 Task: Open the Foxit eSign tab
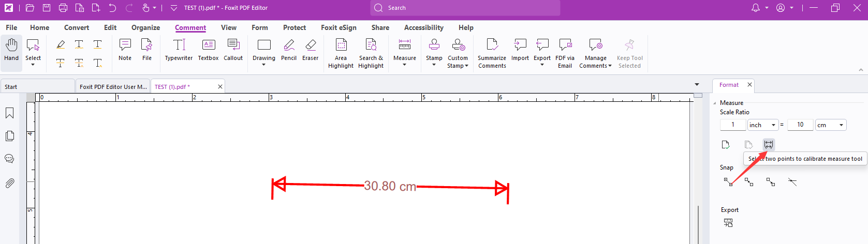click(x=339, y=27)
